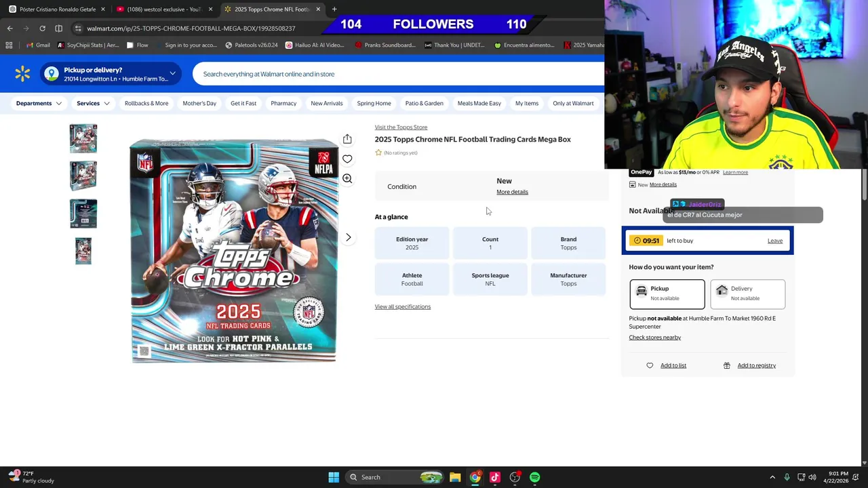Viewport: 868px width, 488px height.
Task: Switch to the Póster Cristiano Ronaldo tab
Action: [57, 9]
